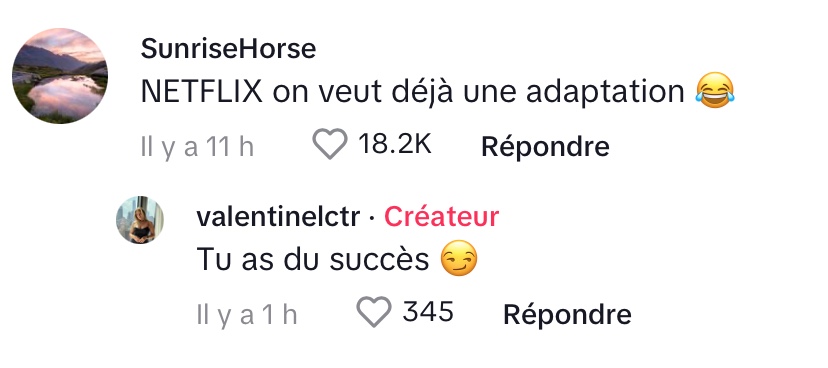Click the word NETFLIX in the comment
828x368 pixels.
click(201, 92)
